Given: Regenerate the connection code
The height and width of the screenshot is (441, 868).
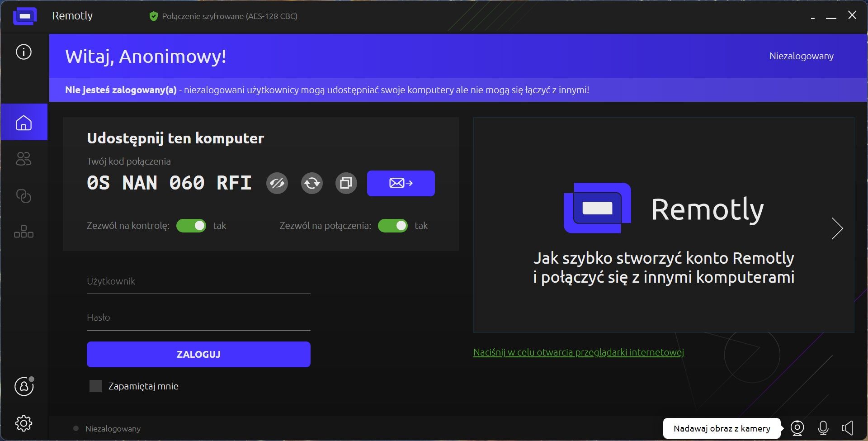Looking at the screenshot, I should pyautogui.click(x=312, y=183).
